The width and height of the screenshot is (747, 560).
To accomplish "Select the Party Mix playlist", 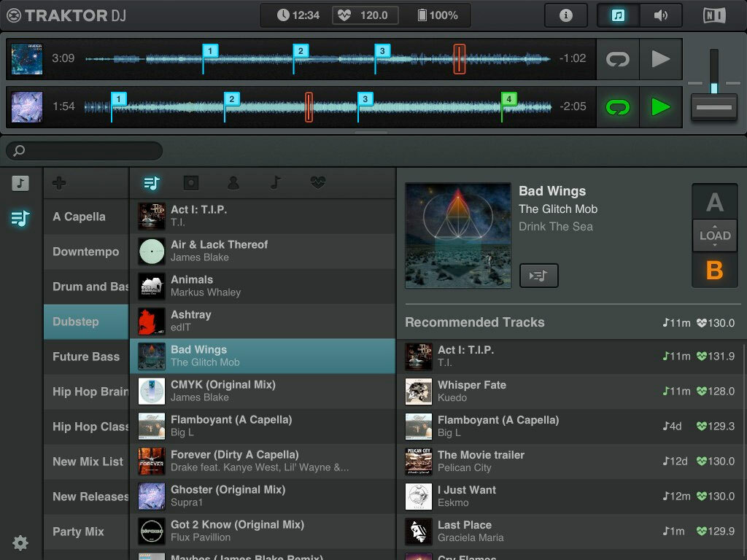I will (x=86, y=532).
